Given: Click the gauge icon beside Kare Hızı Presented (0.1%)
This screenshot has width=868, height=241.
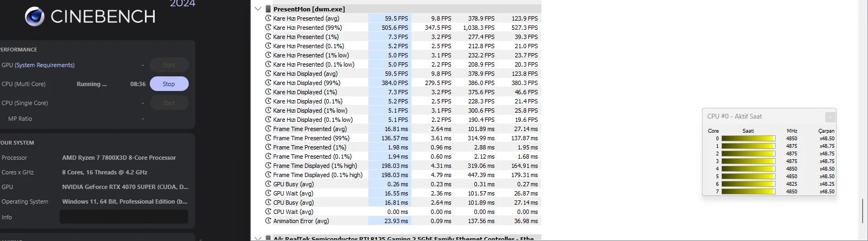Looking at the screenshot, I should pos(268,46).
